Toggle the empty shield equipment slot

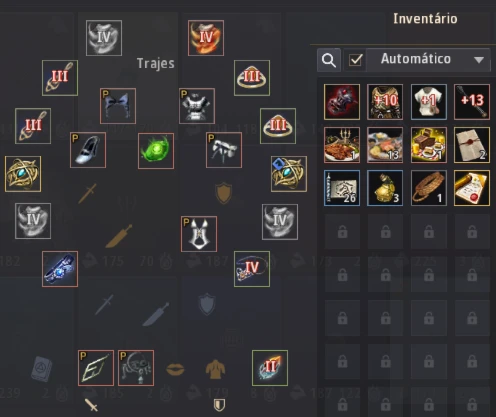click(x=224, y=193)
